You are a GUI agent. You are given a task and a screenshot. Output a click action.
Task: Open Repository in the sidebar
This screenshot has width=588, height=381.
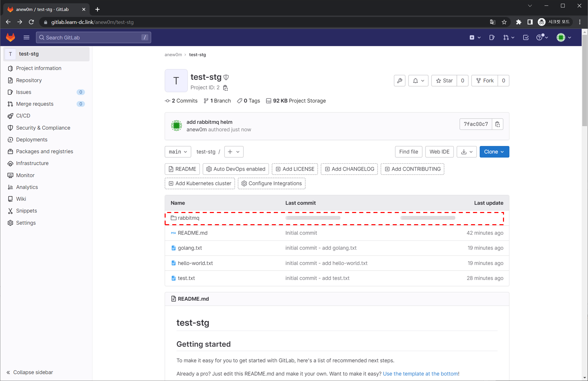click(x=29, y=80)
